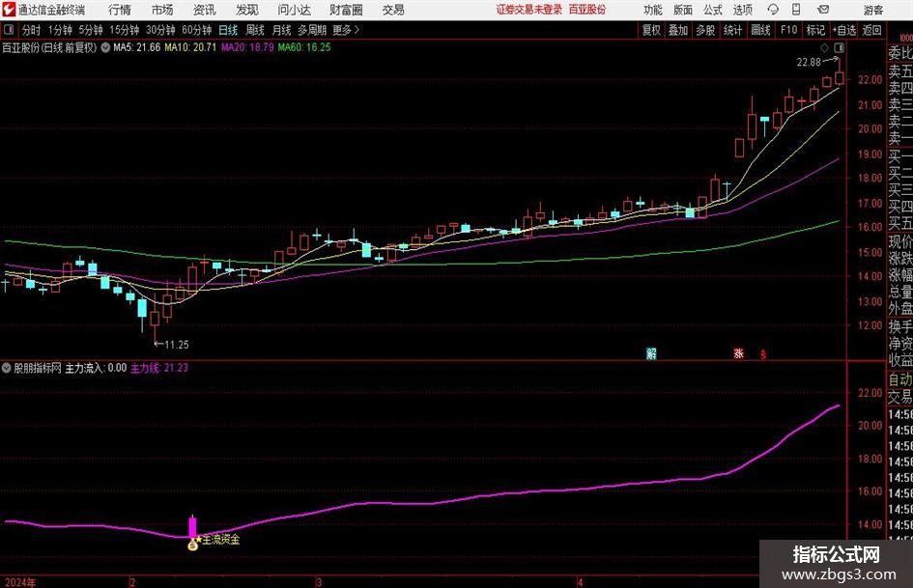
Task: Expand the main chart indicator dropdown arrow
Action: 105,47
